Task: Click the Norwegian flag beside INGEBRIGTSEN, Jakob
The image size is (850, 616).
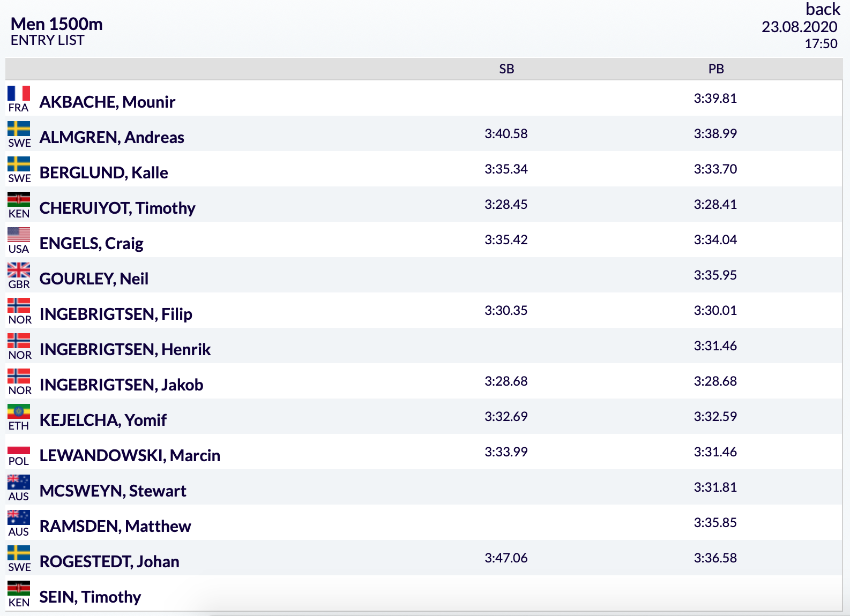Action: pos(19,376)
